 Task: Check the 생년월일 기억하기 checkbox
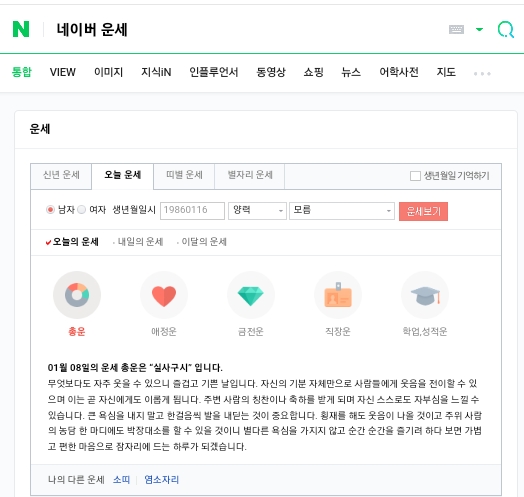point(415,176)
